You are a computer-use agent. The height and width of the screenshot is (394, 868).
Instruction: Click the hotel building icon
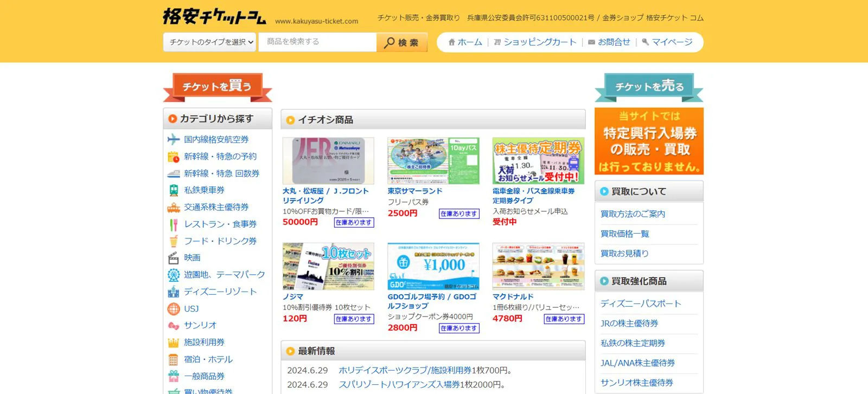pyautogui.click(x=173, y=359)
